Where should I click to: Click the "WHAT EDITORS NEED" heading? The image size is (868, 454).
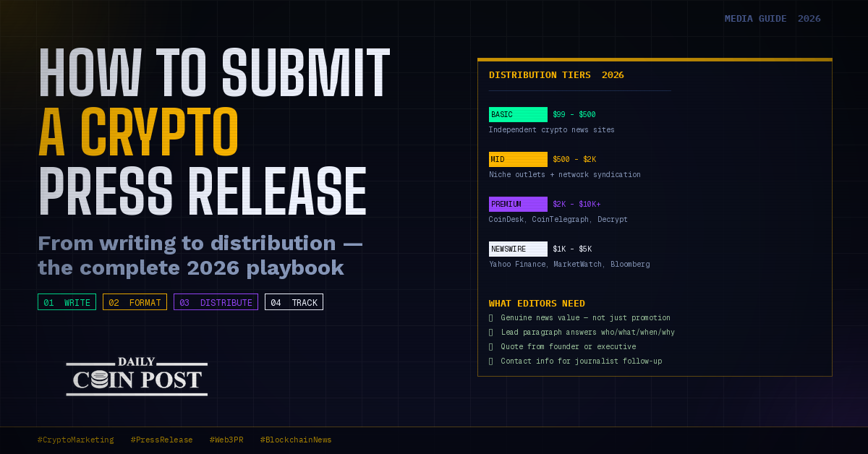pos(537,304)
